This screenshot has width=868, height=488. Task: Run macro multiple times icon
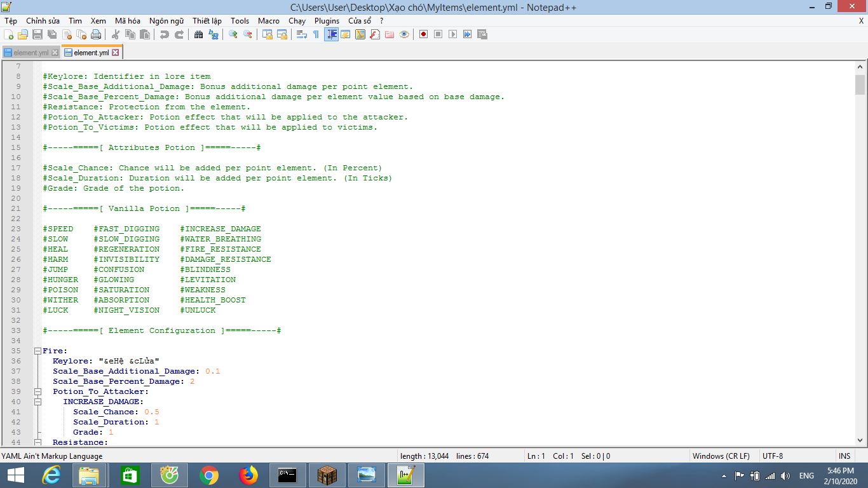(x=468, y=34)
